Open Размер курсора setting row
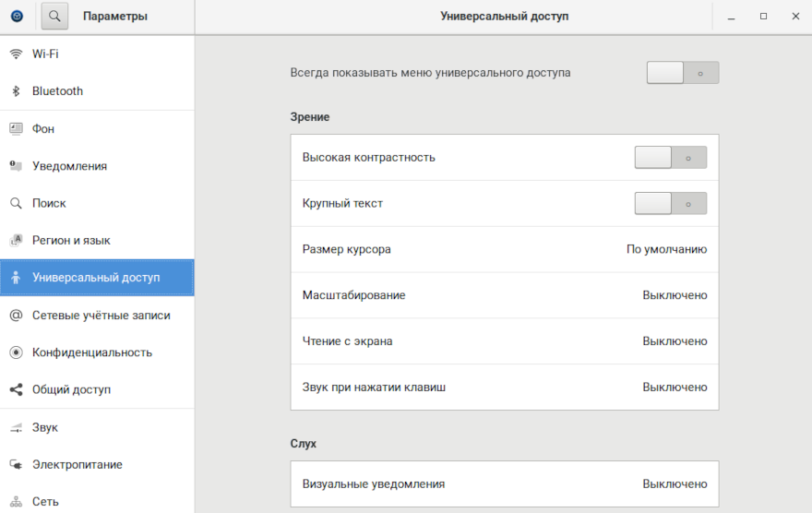 (504, 249)
